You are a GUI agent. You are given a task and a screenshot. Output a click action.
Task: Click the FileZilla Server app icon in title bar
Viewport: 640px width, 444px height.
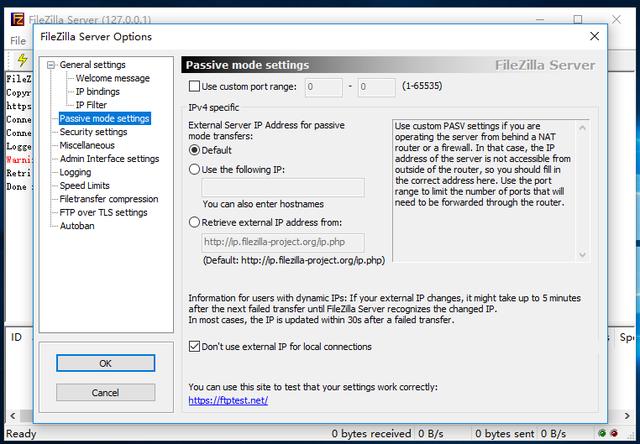(17, 19)
